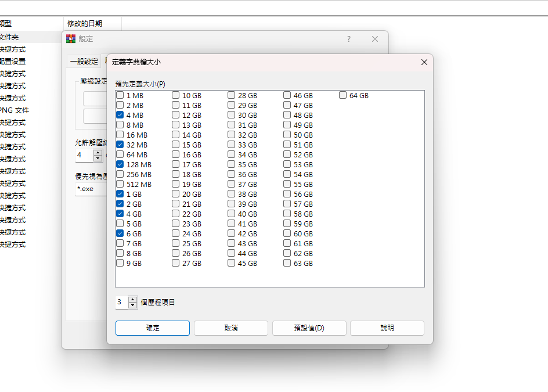The width and height of the screenshot is (548, 392).
Task: Close the Settings window behind the dialog
Action: (375, 39)
